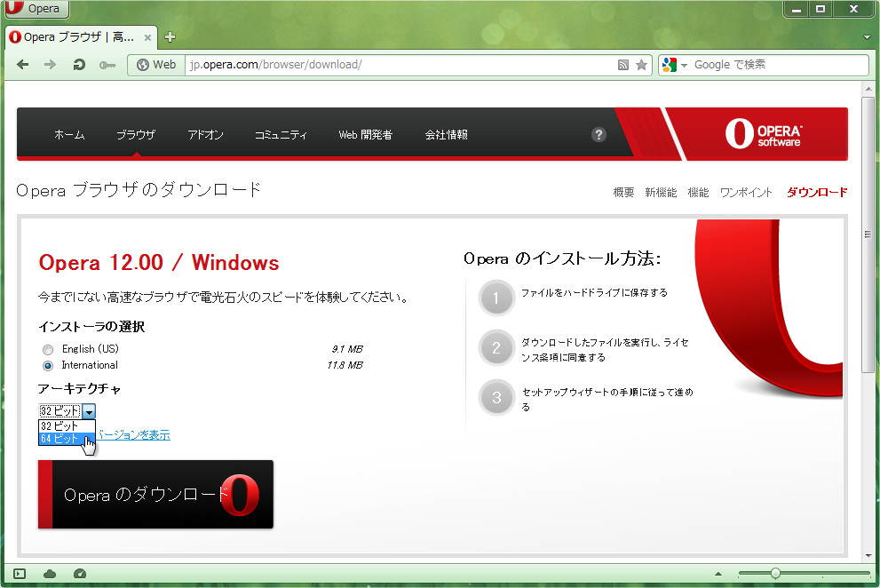Click the question mark help icon
Viewport: 880px width, 588px height.
[x=599, y=135]
